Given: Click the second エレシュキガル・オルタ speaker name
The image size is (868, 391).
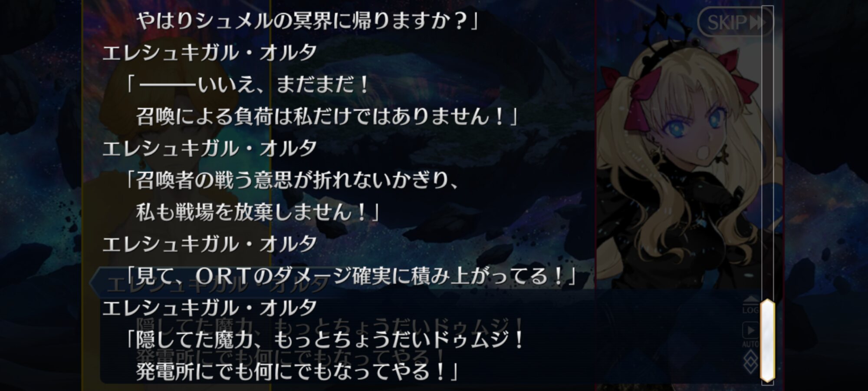Looking at the screenshot, I should pos(210,149).
